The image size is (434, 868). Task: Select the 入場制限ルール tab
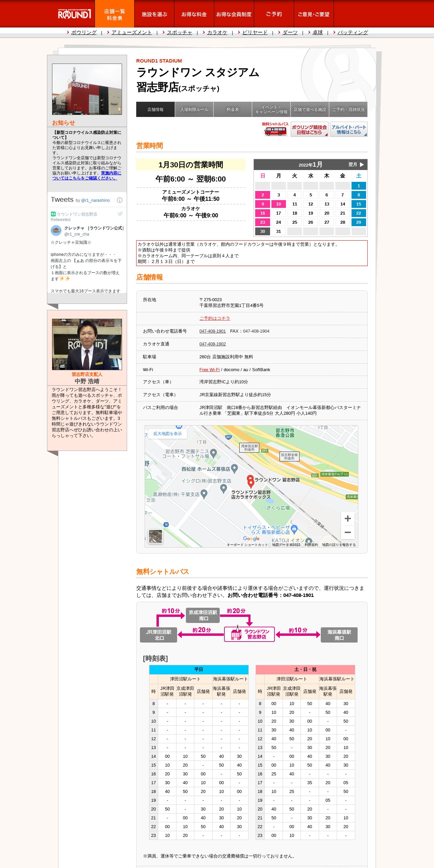[x=194, y=110]
